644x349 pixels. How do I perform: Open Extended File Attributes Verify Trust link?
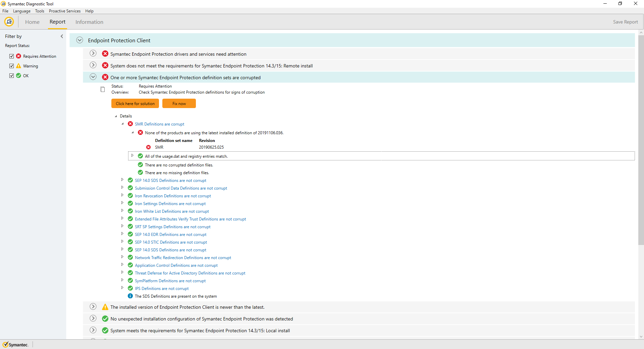pyautogui.click(x=191, y=219)
